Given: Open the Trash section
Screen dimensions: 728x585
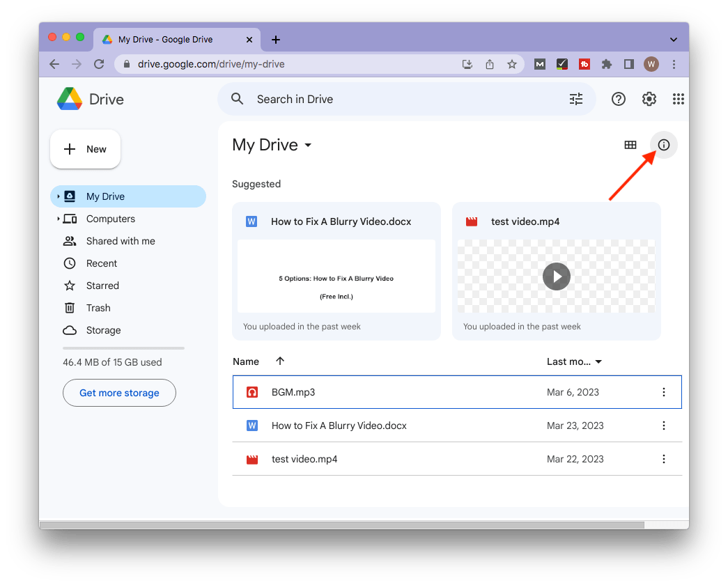Looking at the screenshot, I should click(x=98, y=308).
